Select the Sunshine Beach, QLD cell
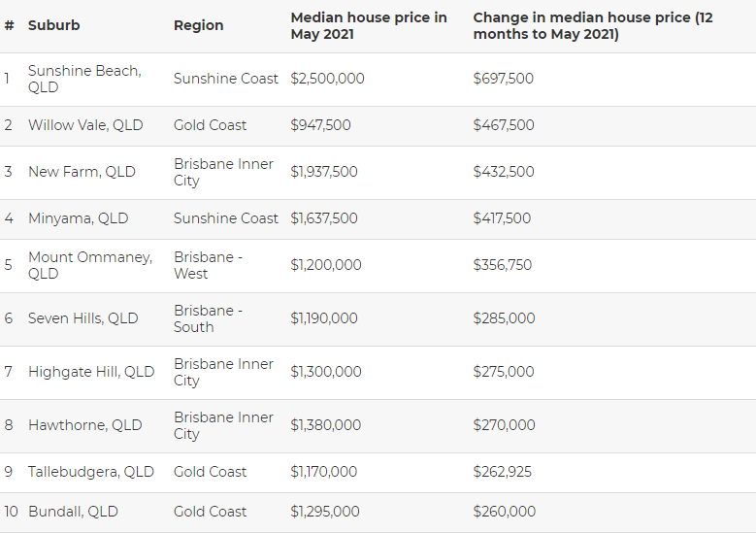This screenshot has width=756, height=533. pyautogui.click(x=84, y=79)
